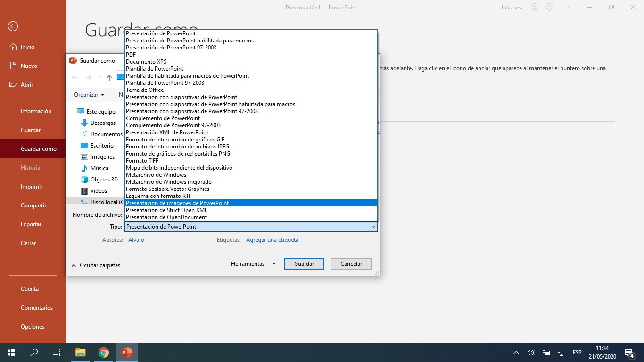The width and height of the screenshot is (644, 362).
Task: Click the PowerPoint taskbar icon
Action: pyautogui.click(x=126, y=353)
